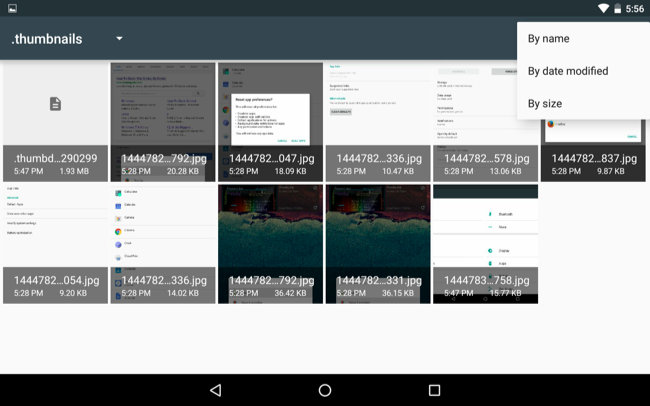Image resolution: width=650 pixels, height=406 pixels.
Task: Expand the .thumbnails folder dropdown arrow
Action: point(119,39)
